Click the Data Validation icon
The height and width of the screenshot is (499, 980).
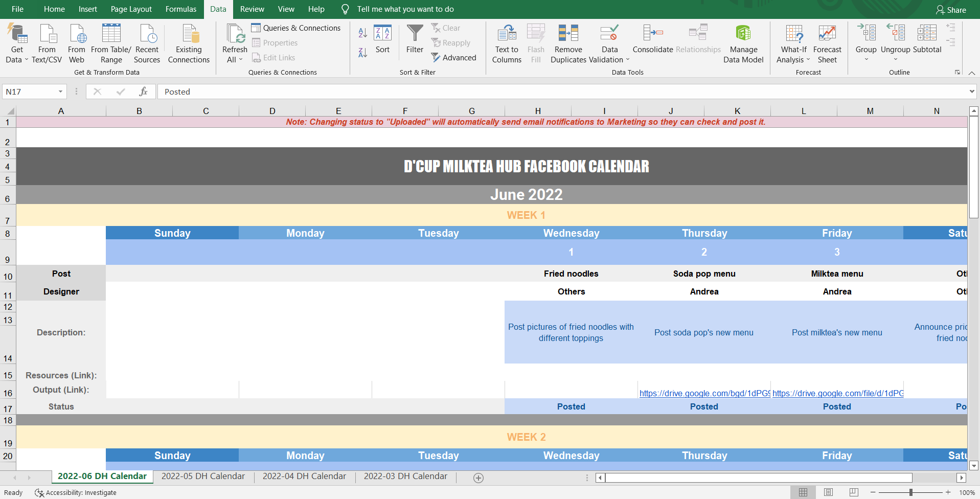609,33
